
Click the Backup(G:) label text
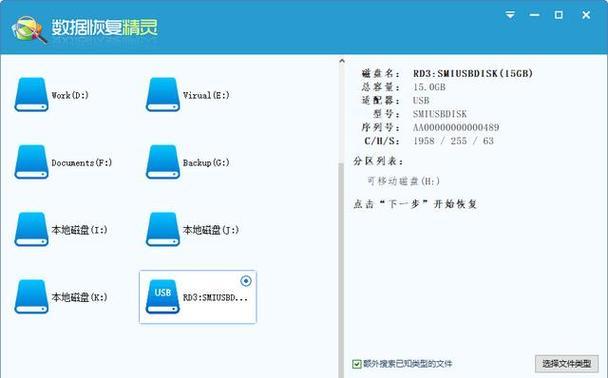206,163
